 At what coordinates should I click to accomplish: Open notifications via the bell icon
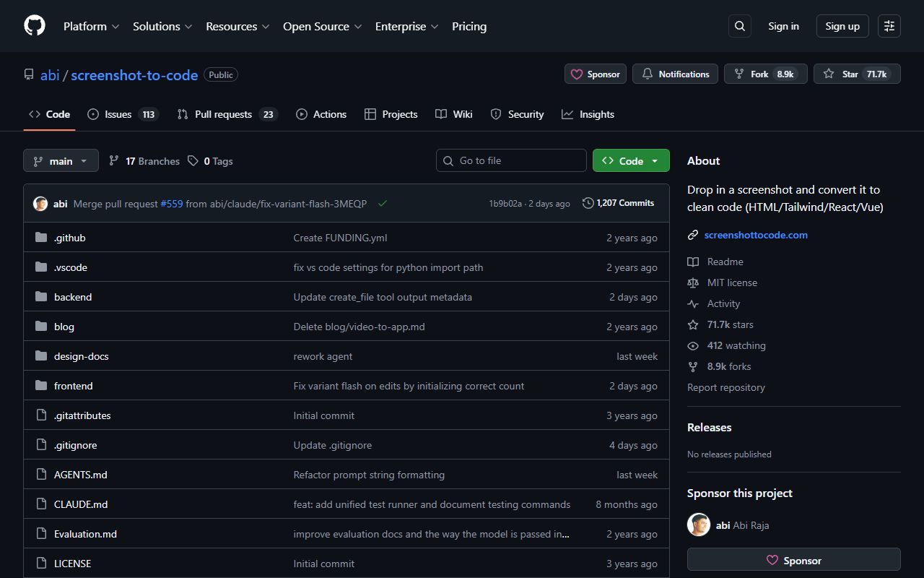tap(647, 73)
